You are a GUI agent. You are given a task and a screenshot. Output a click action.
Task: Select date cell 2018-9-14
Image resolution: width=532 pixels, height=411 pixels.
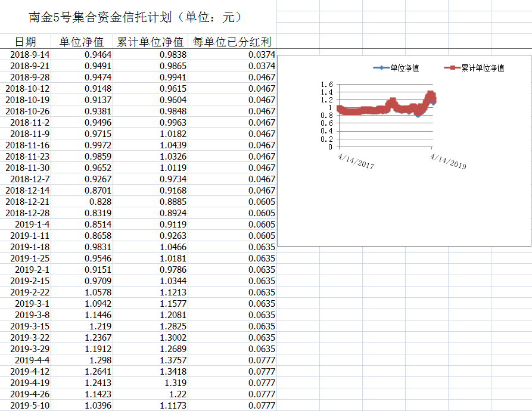[x=26, y=55]
